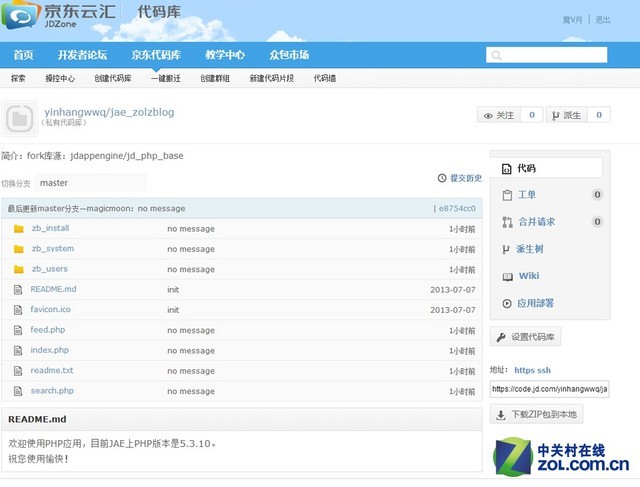640x487 pixels.
Task: Open the master branch selector
Action: (x=90, y=183)
